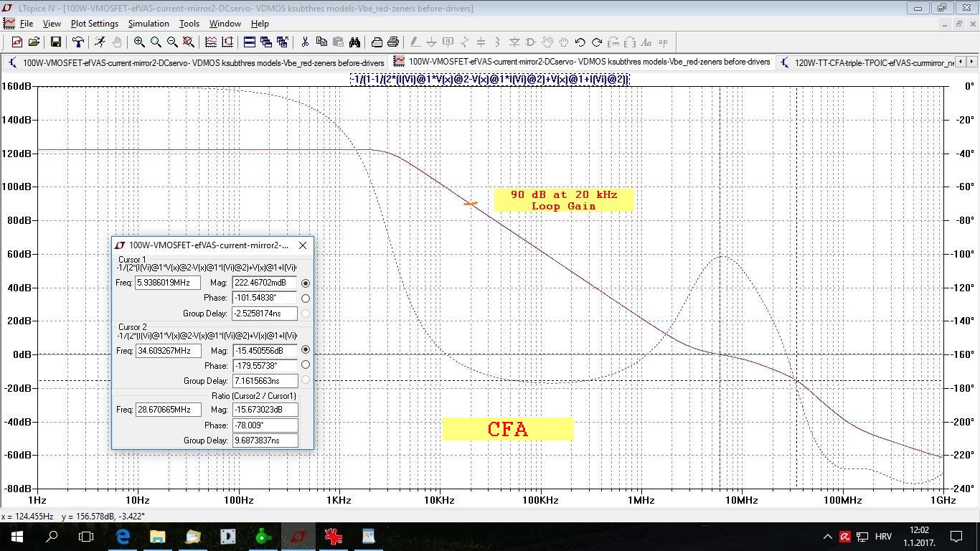
Task: Open the Window menu
Action: (225, 24)
